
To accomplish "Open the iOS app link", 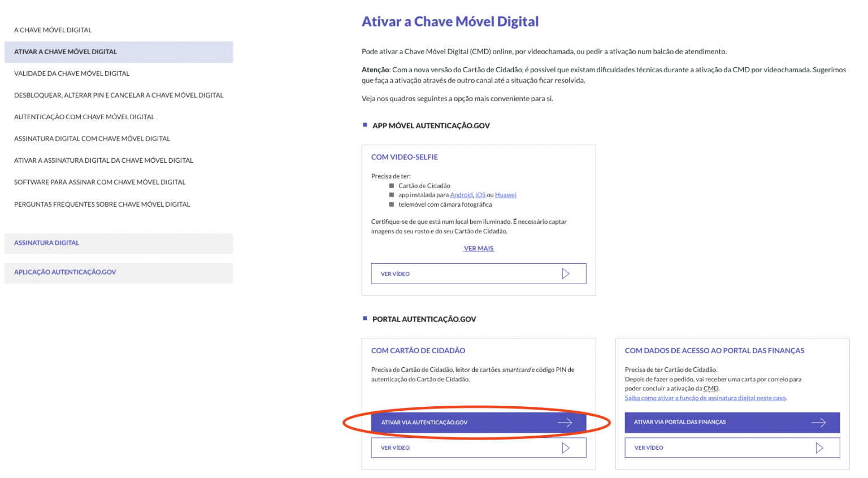I will point(480,195).
